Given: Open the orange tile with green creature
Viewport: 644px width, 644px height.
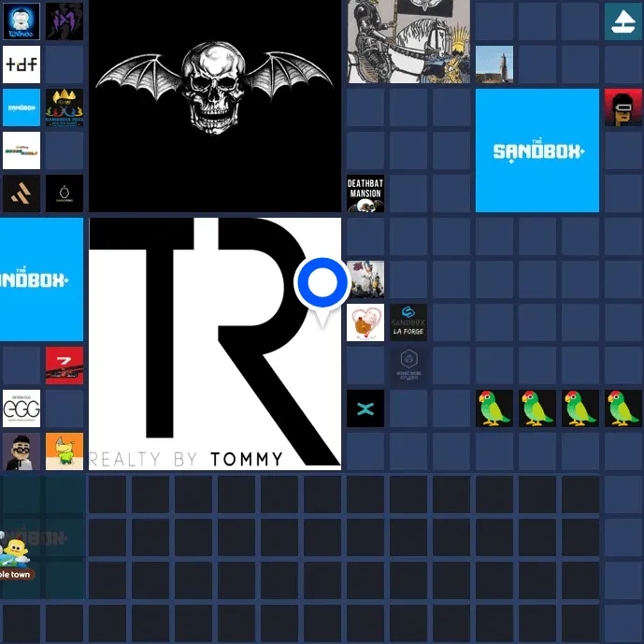Looking at the screenshot, I should 64,451.
